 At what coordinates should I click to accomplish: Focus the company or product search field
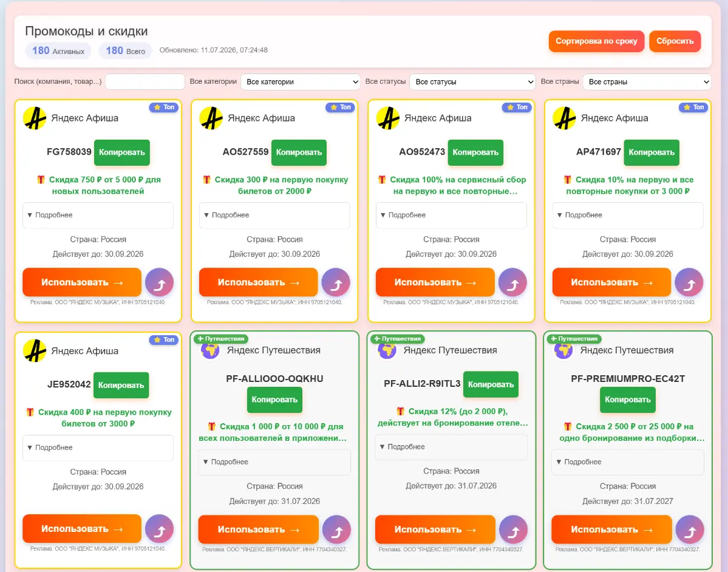145,82
